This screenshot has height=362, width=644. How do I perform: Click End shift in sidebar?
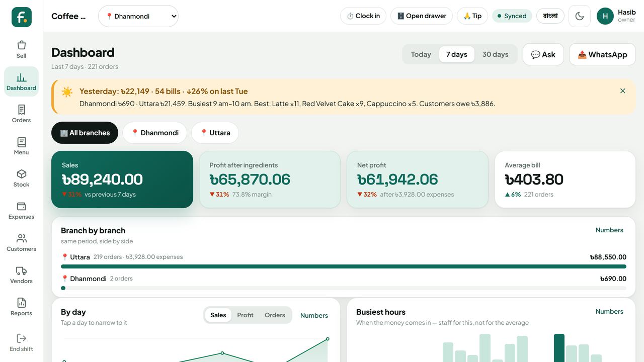click(21, 342)
